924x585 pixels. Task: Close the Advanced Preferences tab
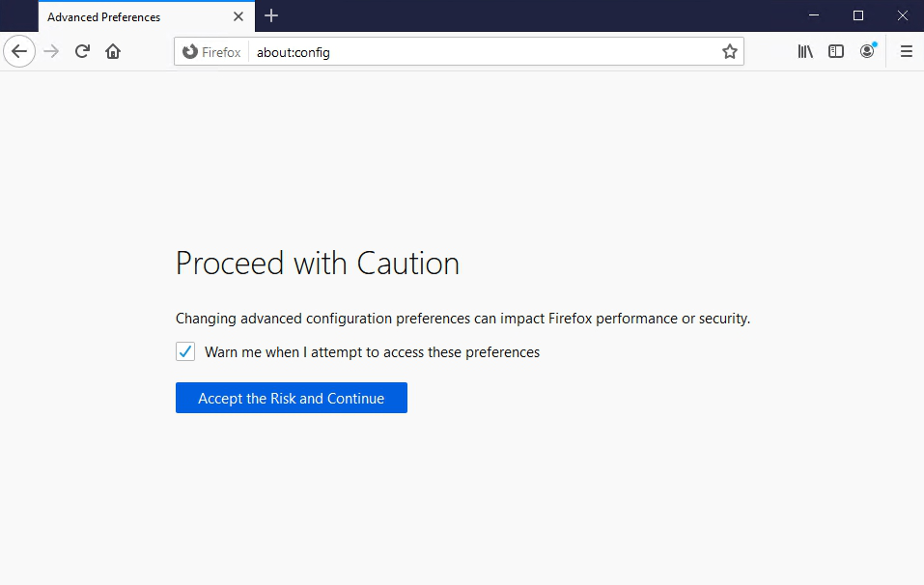point(238,16)
